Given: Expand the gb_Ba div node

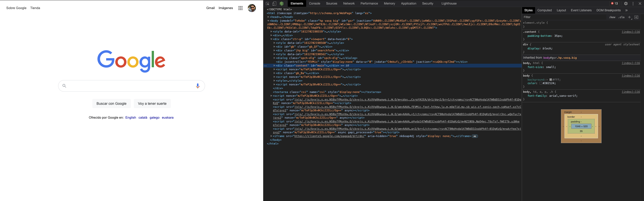Looking at the screenshot, I should point(274,73).
